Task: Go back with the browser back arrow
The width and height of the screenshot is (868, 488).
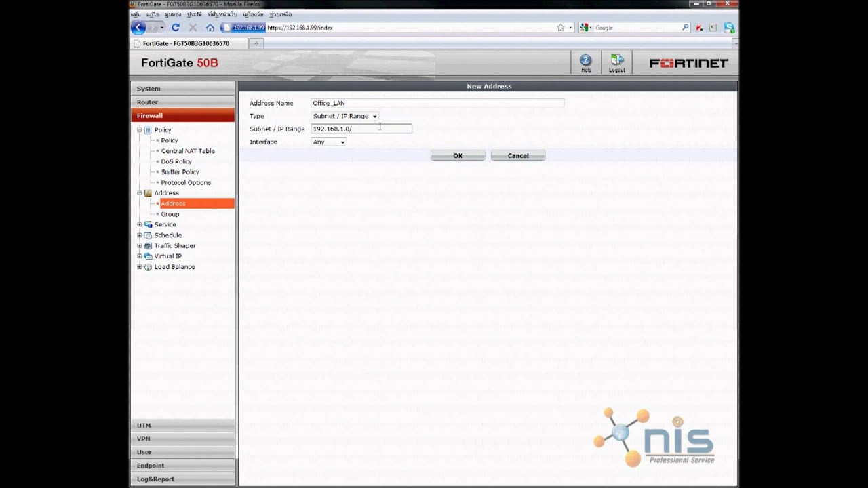Action: point(138,28)
